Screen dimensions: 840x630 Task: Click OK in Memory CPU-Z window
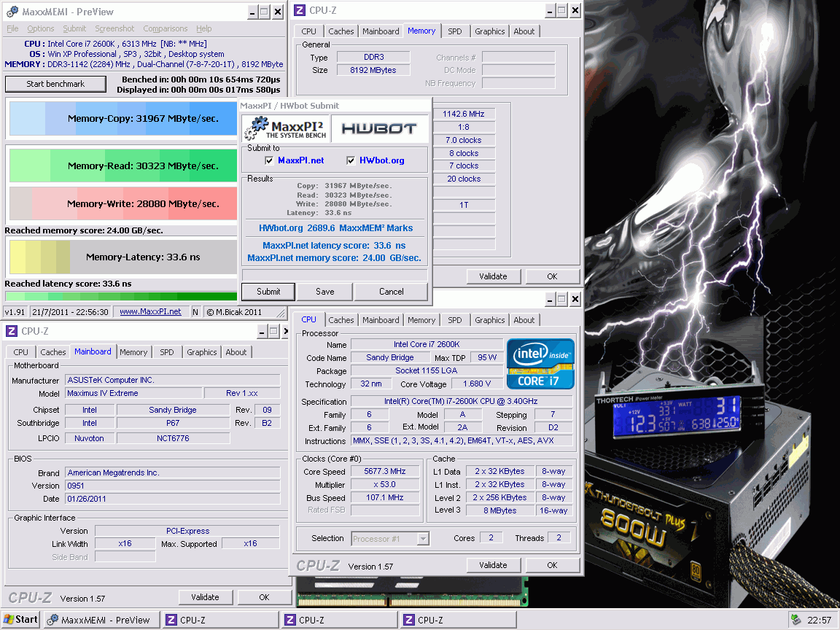tap(552, 276)
